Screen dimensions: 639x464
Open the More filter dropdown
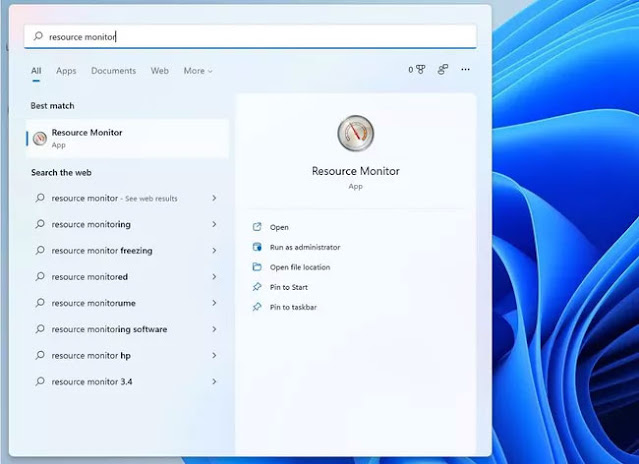click(x=198, y=71)
